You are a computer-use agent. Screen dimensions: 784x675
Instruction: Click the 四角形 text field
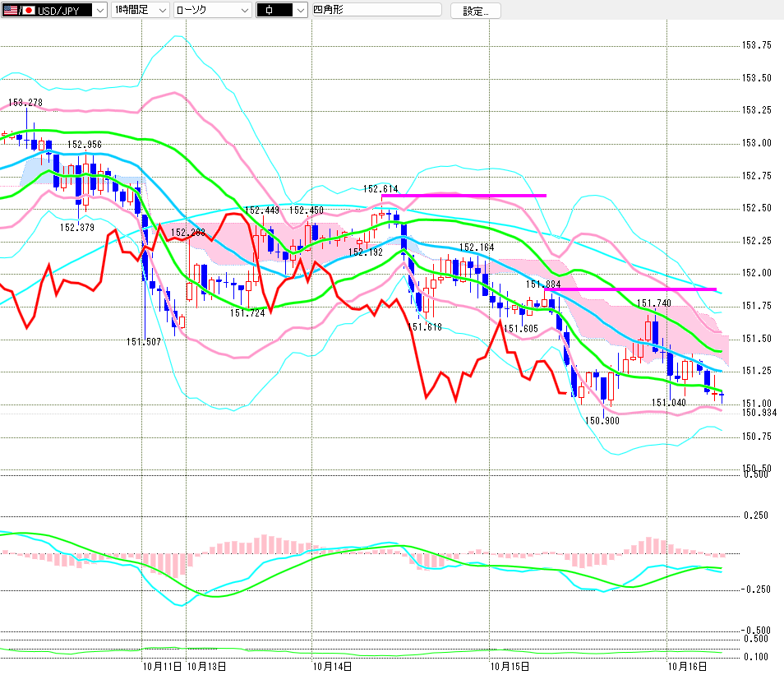(x=376, y=11)
